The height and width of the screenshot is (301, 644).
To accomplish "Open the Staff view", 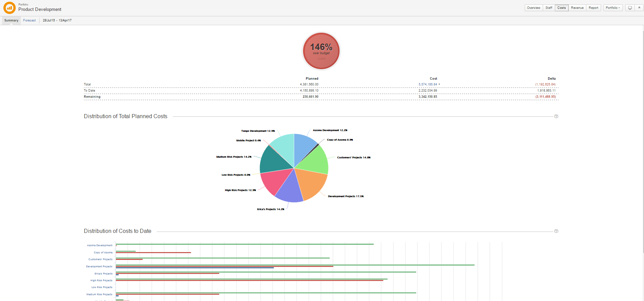I will [549, 8].
